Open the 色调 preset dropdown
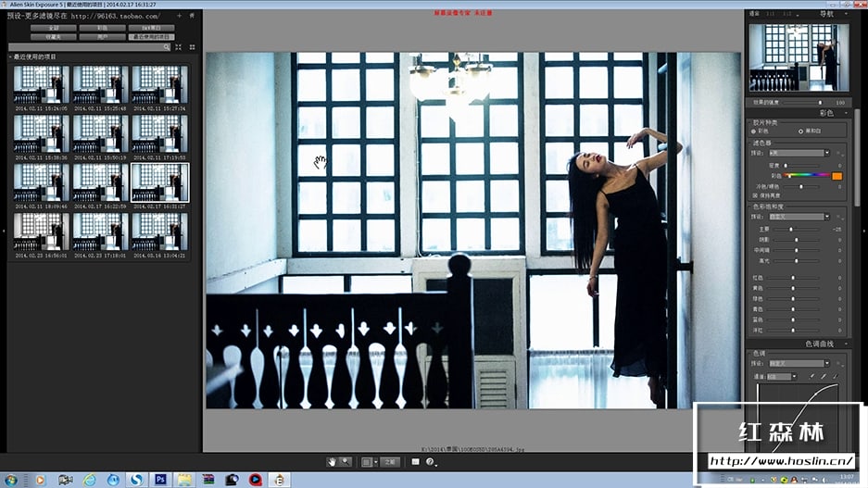 pyautogui.click(x=799, y=364)
